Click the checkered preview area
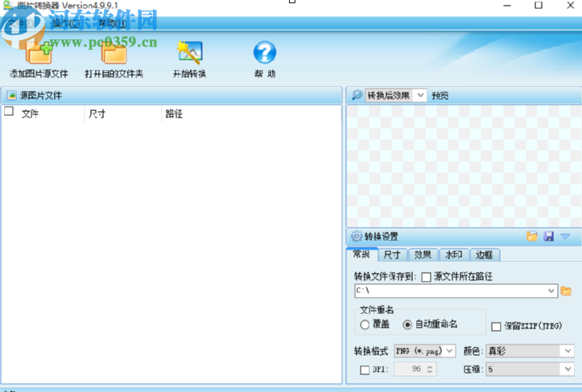This screenshot has height=392, width=582. (464, 166)
